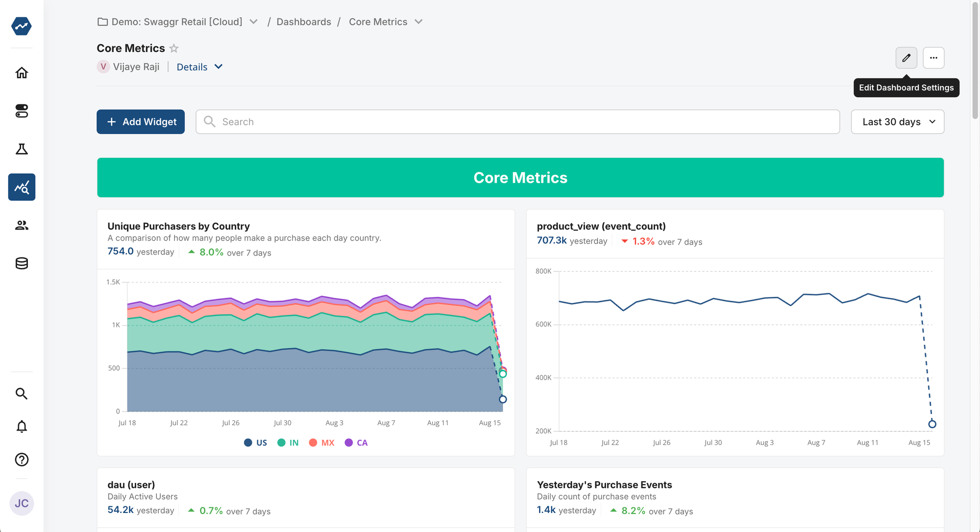Select the experiments flask icon
The height and width of the screenshot is (532, 980).
(22, 149)
